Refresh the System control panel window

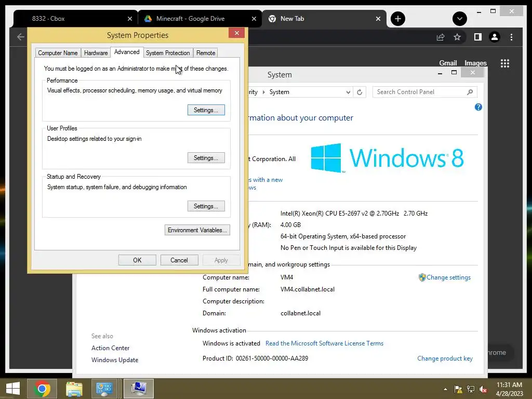tap(360, 92)
